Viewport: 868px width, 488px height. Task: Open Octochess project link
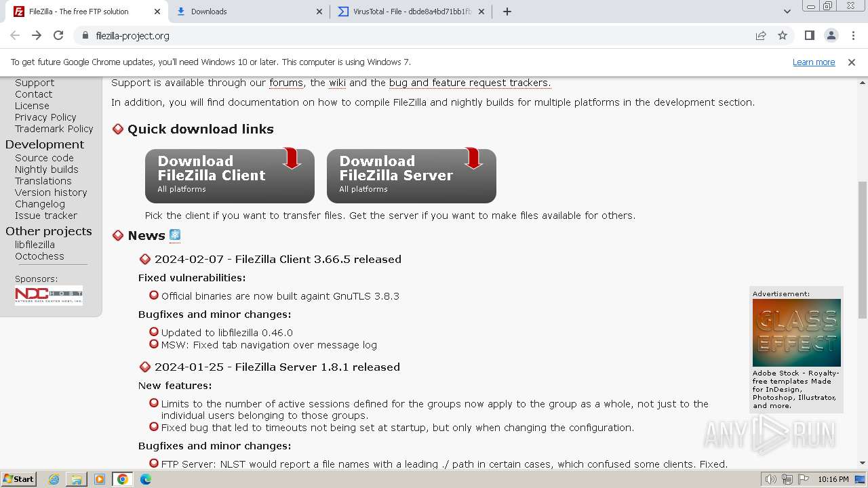[39, 256]
